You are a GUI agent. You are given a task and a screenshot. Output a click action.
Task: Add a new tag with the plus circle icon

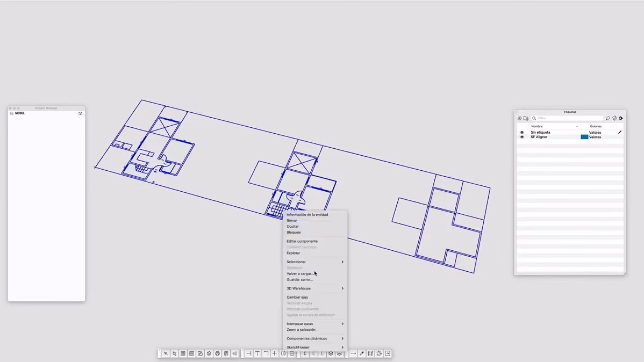519,118
